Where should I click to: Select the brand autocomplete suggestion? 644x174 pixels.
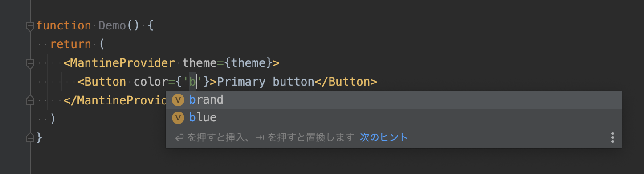pyautogui.click(x=394, y=100)
